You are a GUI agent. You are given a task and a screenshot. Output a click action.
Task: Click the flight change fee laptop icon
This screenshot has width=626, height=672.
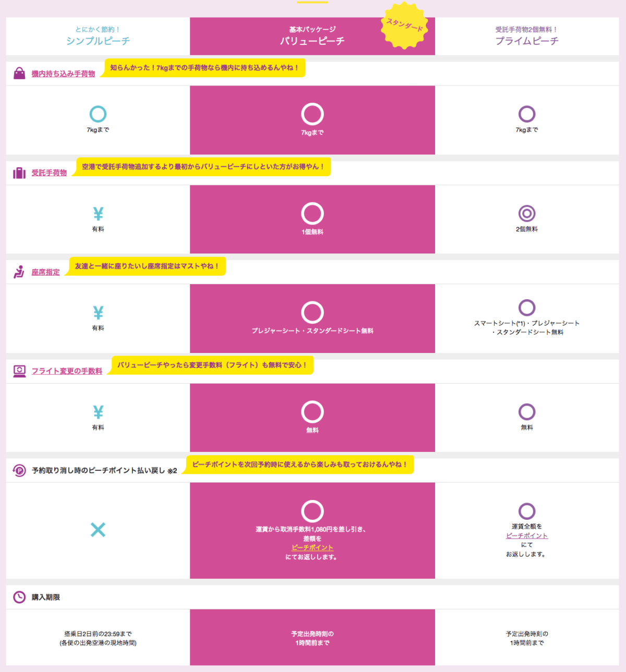point(19,371)
